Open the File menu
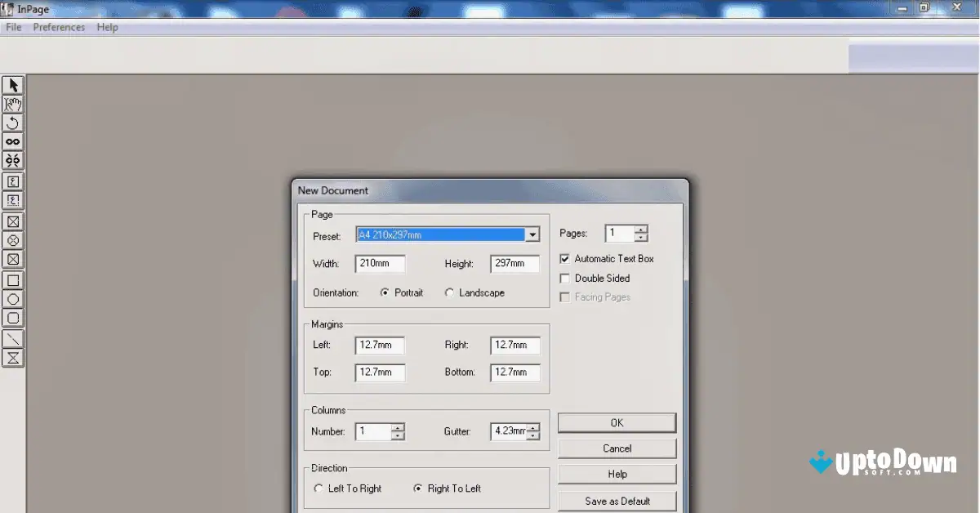 tap(13, 27)
